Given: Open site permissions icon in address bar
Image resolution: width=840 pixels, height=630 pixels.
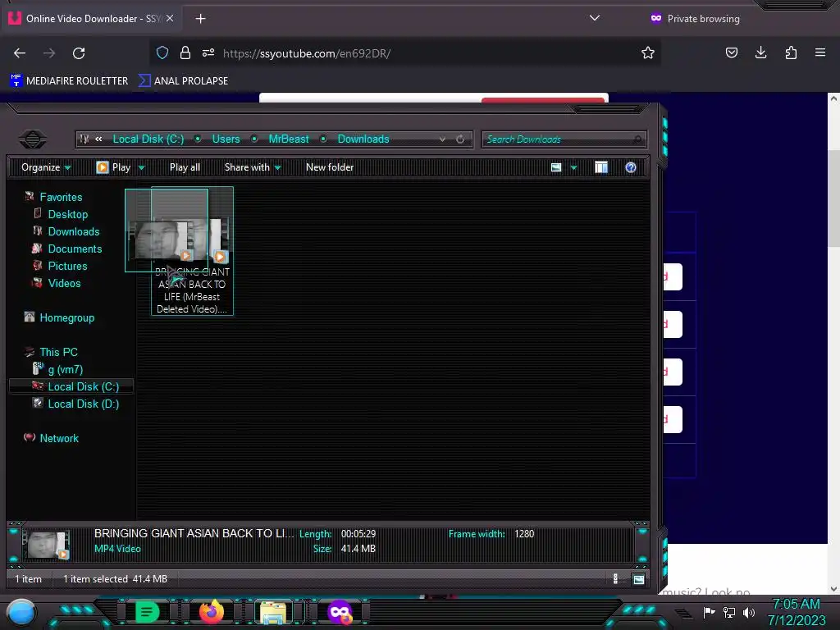Looking at the screenshot, I should click(208, 52).
